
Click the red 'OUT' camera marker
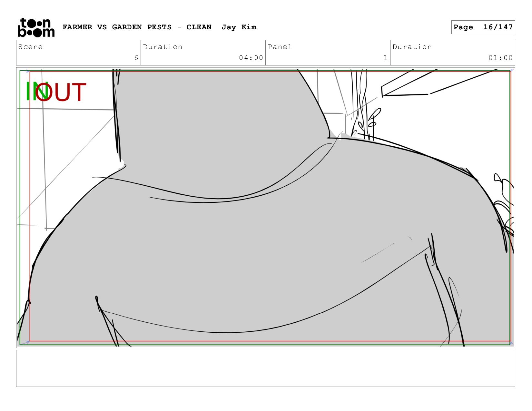point(61,92)
